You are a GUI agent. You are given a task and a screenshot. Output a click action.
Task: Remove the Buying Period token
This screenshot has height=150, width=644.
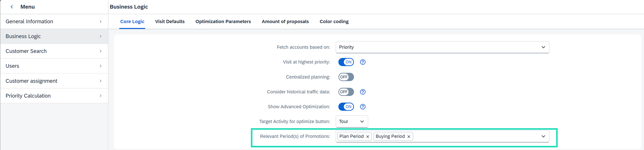point(409,137)
